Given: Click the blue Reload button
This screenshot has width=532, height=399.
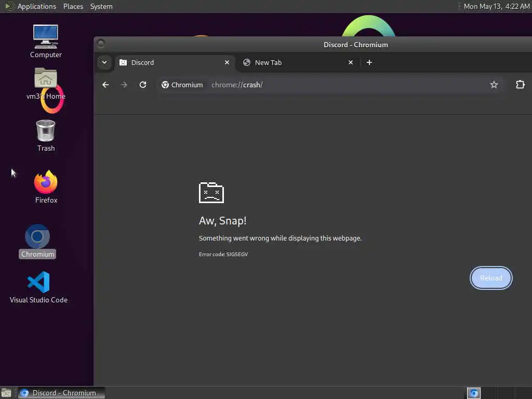Looking at the screenshot, I should pyautogui.click(x=491, y=278).
